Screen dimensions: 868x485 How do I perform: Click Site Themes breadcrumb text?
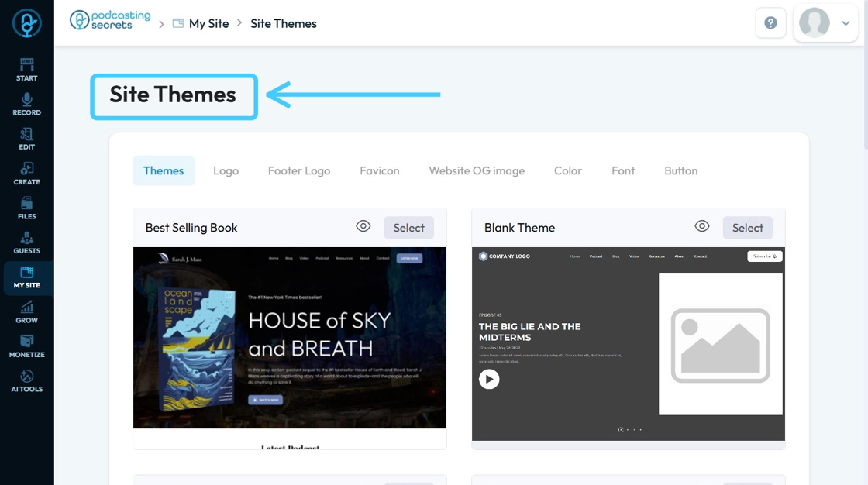[x=284, y=23]
